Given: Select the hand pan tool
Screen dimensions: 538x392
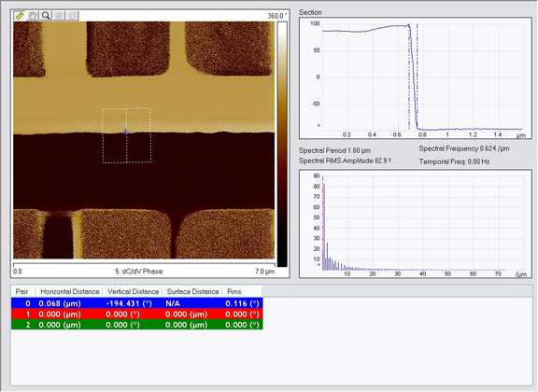Looking at the screenshot, I should (x=33, y=16).
